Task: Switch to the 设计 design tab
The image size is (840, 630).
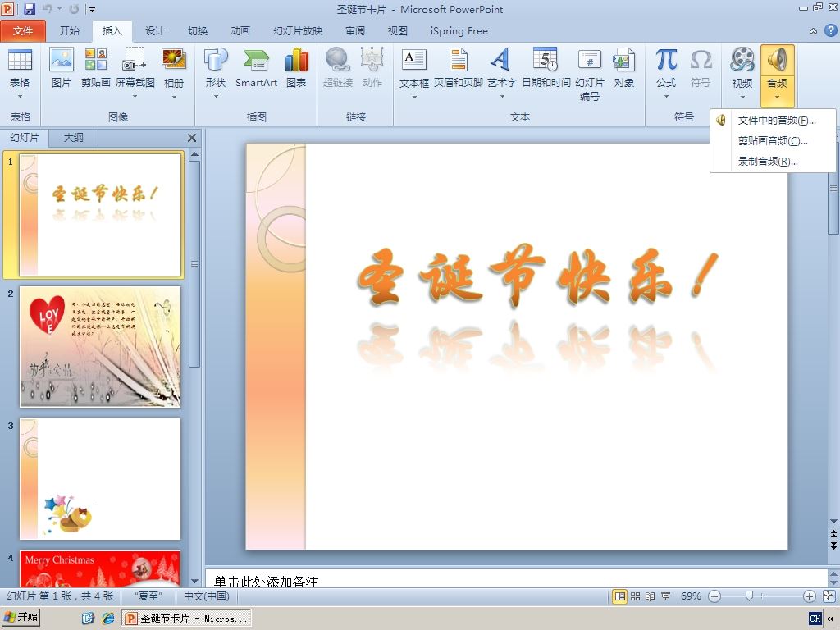Action: (x=155, y=31)
